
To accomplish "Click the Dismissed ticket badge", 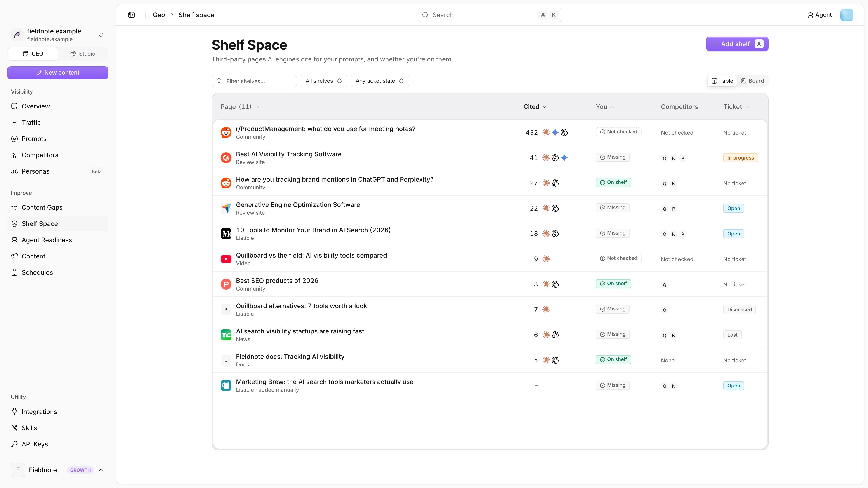I will (x=739, y=310).
